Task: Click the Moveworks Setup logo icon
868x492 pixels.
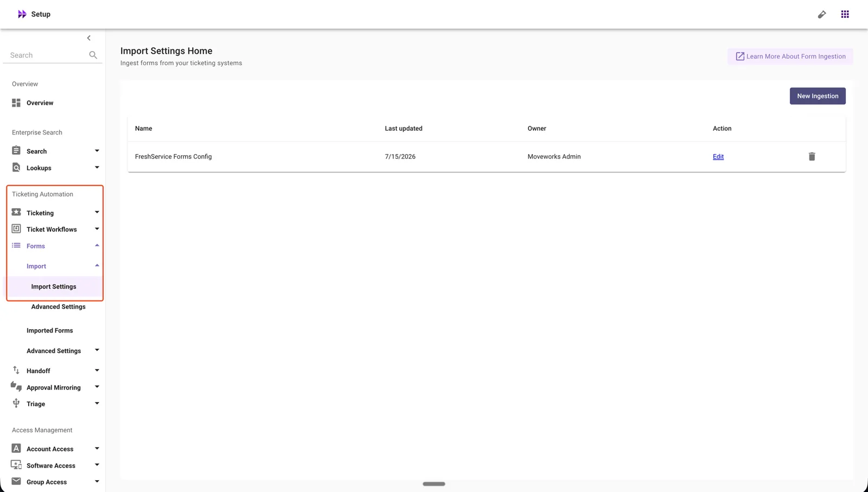Action: pos(22,14)
